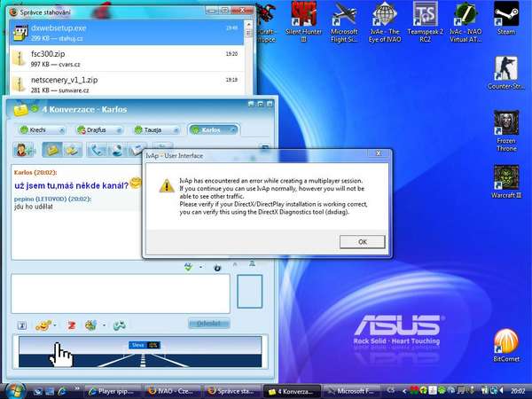Select netscenery_v1_1.zip download entry
This screenshot has width=532, height=399.
[x=126, y=84]
